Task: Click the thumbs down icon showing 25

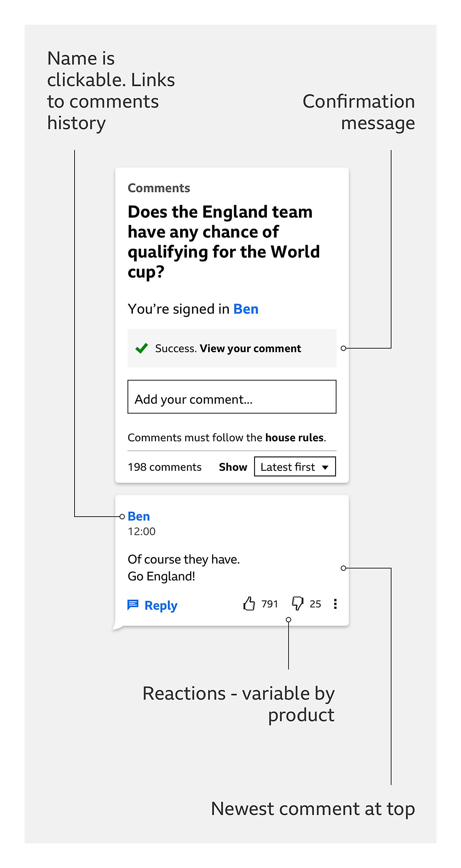Action: click(x=297, y=604)
